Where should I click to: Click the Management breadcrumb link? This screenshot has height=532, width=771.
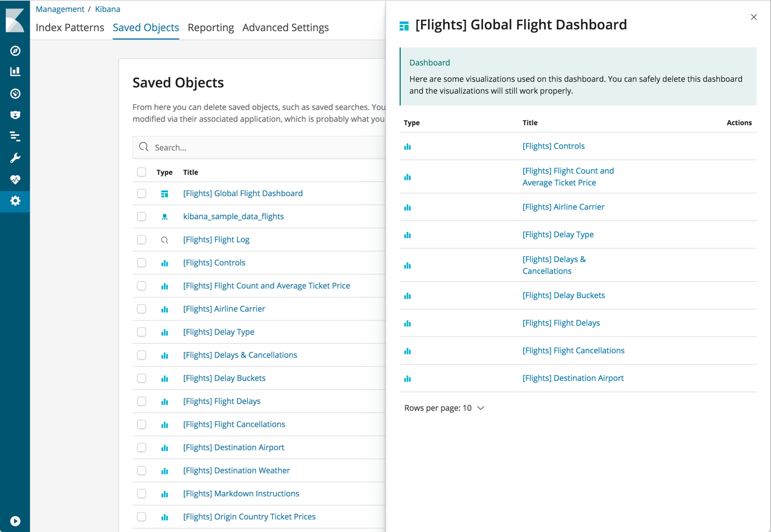point(60,9)
